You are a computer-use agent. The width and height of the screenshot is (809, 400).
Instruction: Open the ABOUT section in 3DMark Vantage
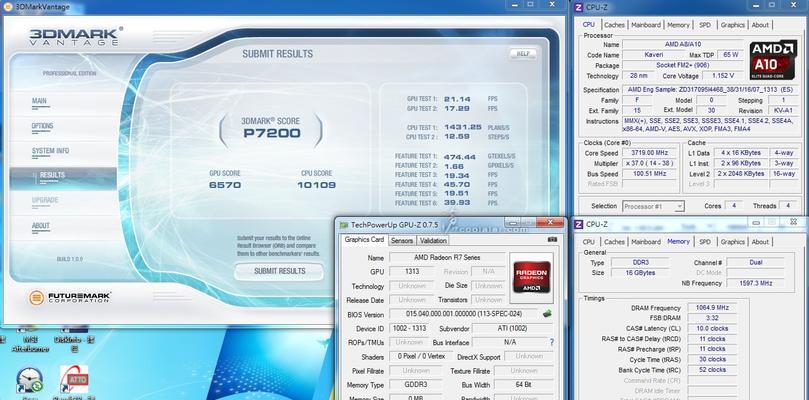[x=41, y=226]
